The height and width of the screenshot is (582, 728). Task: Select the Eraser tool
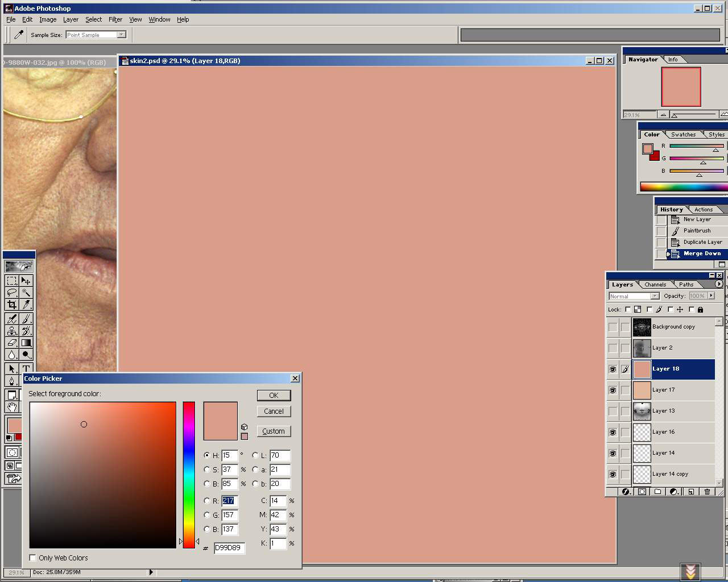coord(12,343)
